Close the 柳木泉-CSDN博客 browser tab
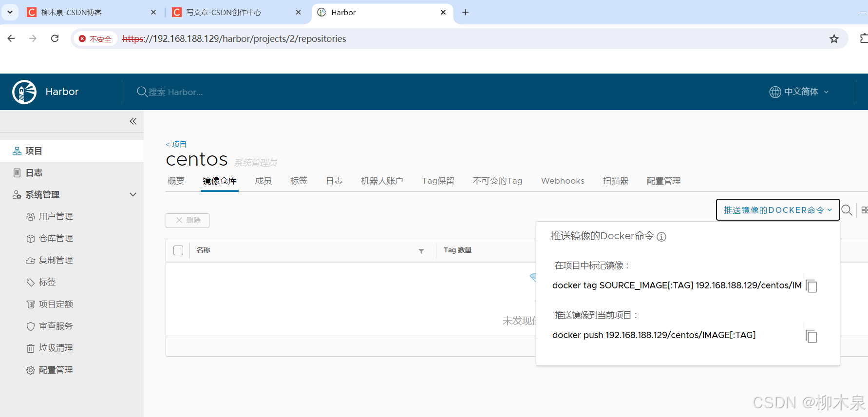 pos(153,12)
